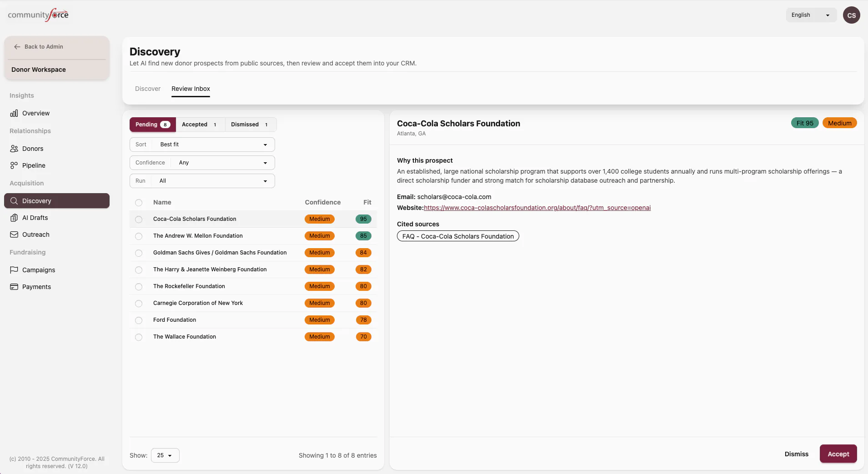The width and height of the screenshot is (868, 474).
Task: Switch to the Review Inbox tab
Action: pos(191,89)
